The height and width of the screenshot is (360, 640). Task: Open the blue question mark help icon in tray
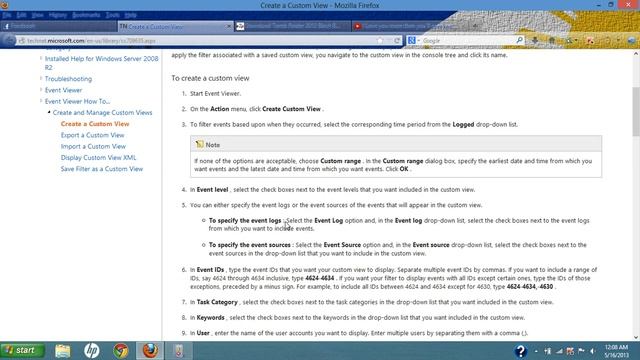520,351
